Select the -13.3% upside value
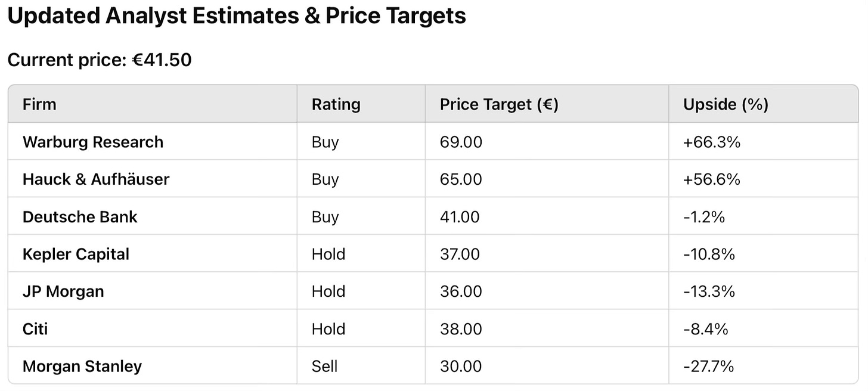868x391 pixels. (709, 291)
